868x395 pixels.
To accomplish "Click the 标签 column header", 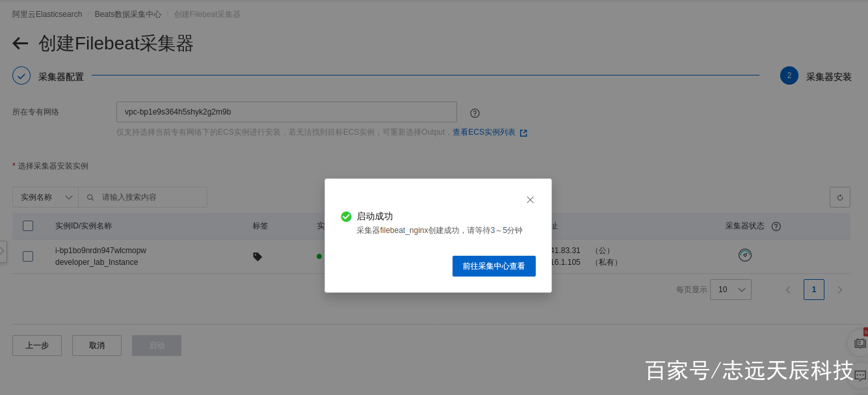I will [x=260, y=226].
